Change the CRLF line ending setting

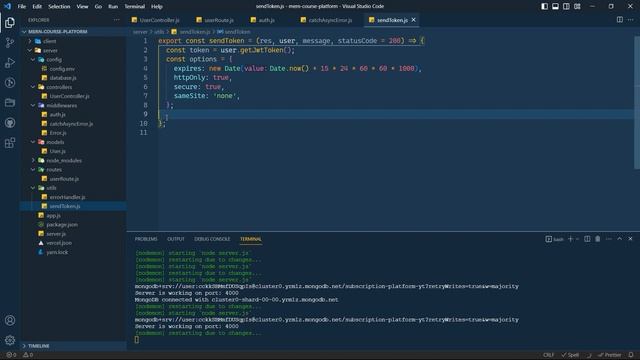coord(549,355)
